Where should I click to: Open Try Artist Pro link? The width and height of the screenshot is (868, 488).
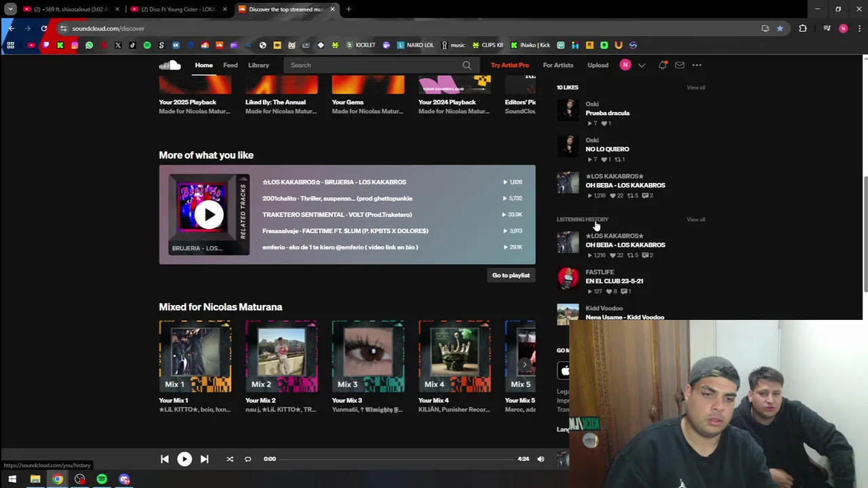coord(510,65)
